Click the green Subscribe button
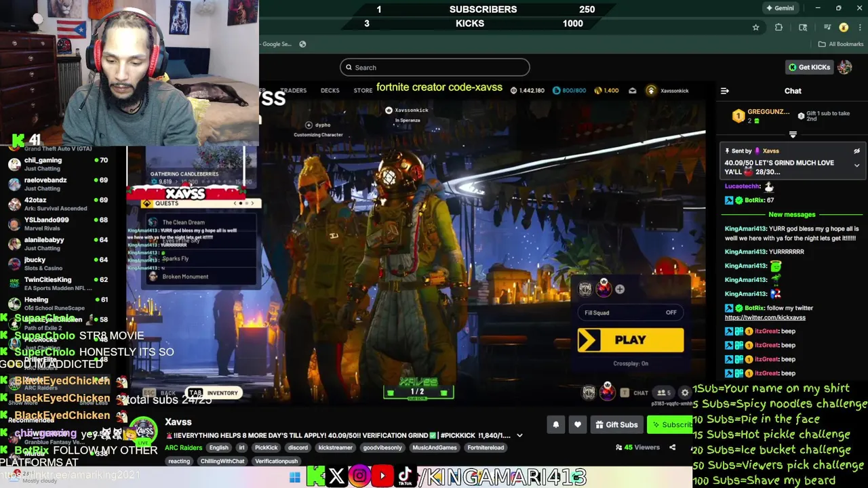The height and width of the screenshot is (488, 868). 671,425
